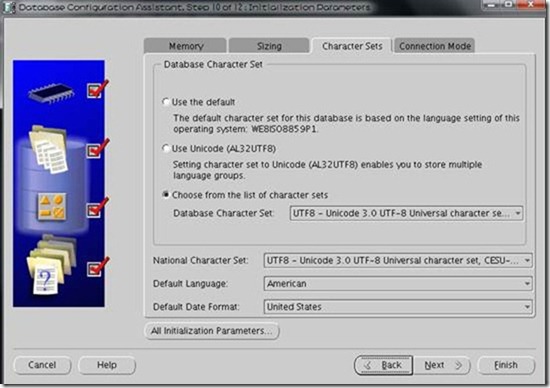The image size is (550, 388).
Task: Open the Database Character Set dropdown
Action: point(406,213)
